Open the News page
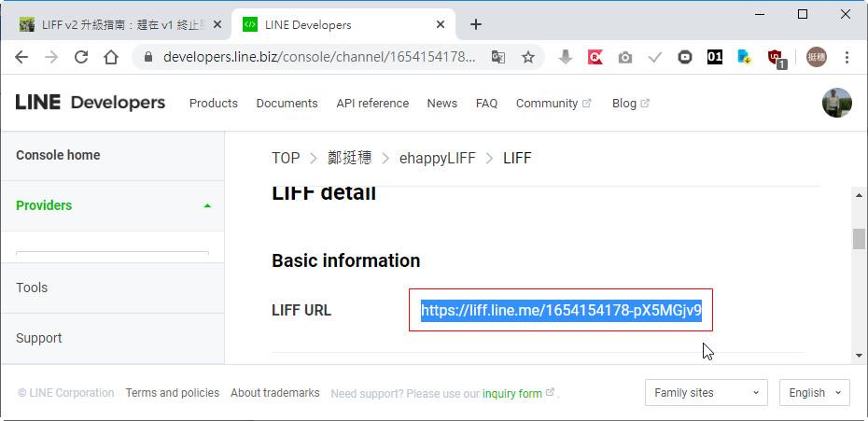The image size is (868, 421). pos(441,103)
